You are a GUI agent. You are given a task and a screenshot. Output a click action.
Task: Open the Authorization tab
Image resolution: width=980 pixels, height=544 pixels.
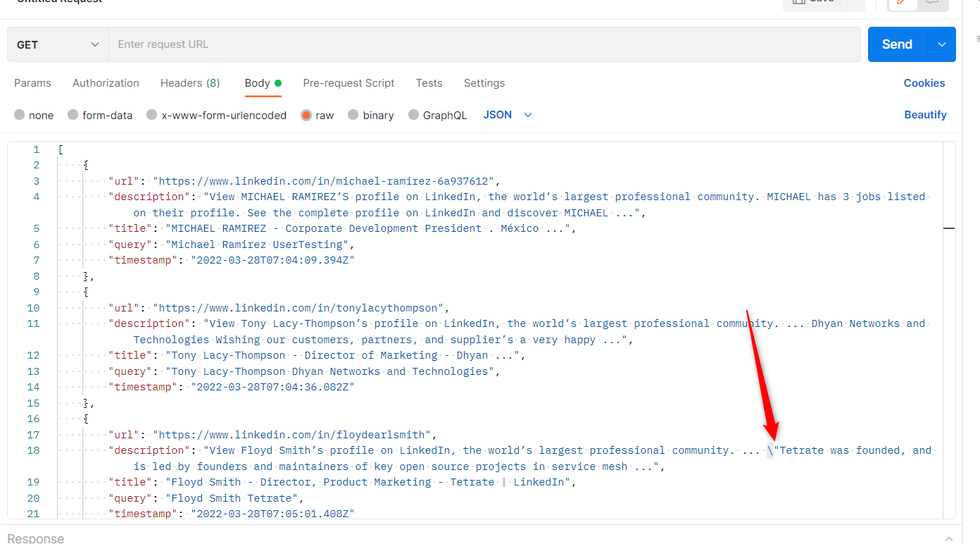pyautogui.click(x=106, y=83)
